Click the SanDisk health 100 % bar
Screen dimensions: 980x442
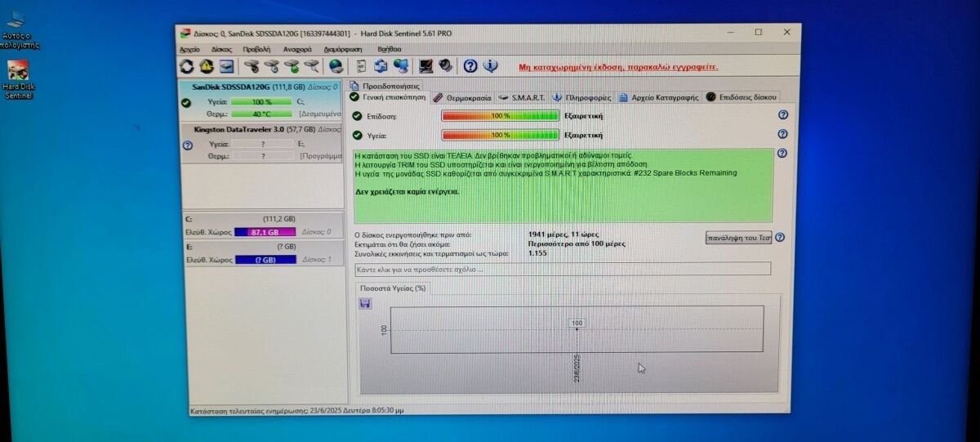[x=261, y=102]
